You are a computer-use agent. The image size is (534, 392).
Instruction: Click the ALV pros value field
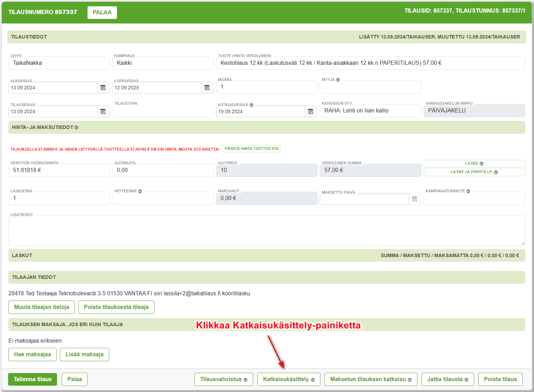click(267, 170)
